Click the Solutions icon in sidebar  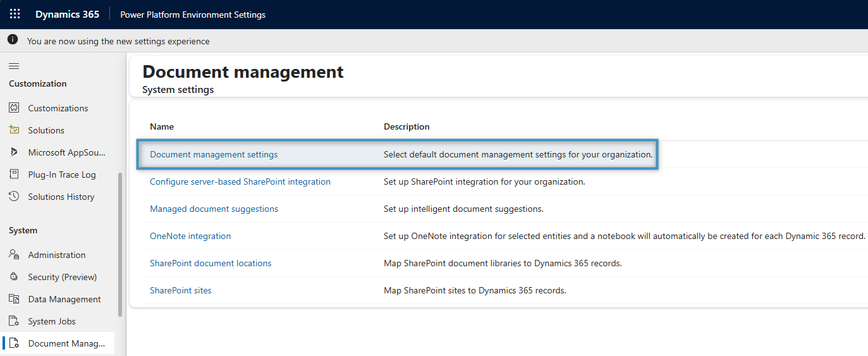15,130
